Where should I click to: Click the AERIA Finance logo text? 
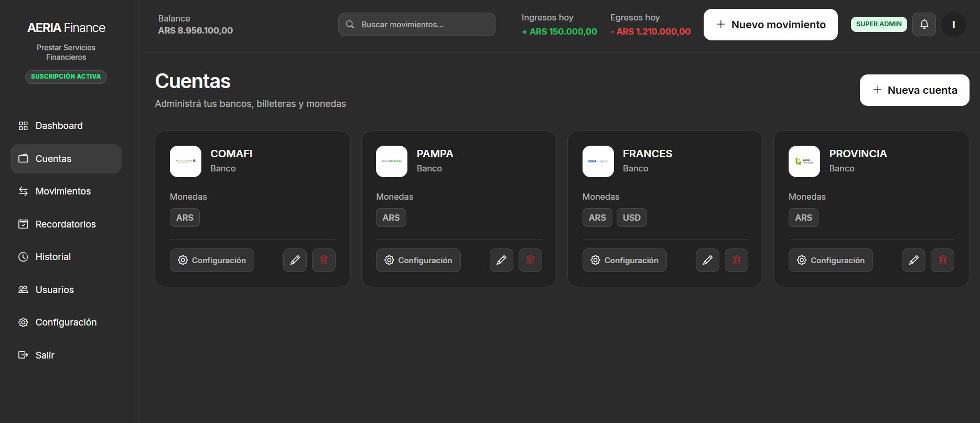(x=66, y=28)
